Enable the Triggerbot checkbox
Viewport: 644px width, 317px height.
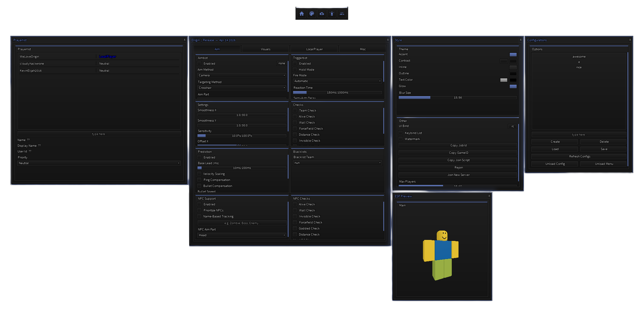[295, 63]
